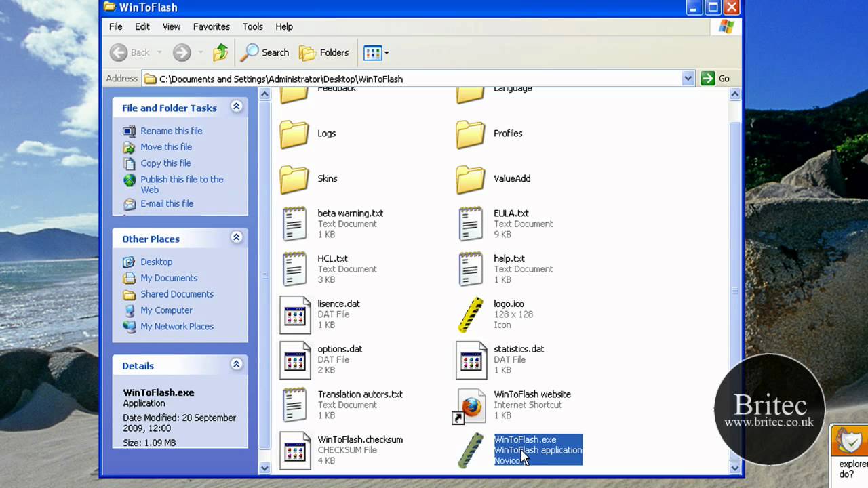Screen dimensions: 868x488
Task: Collapse the Other Places panel
Action: point(236,238)
